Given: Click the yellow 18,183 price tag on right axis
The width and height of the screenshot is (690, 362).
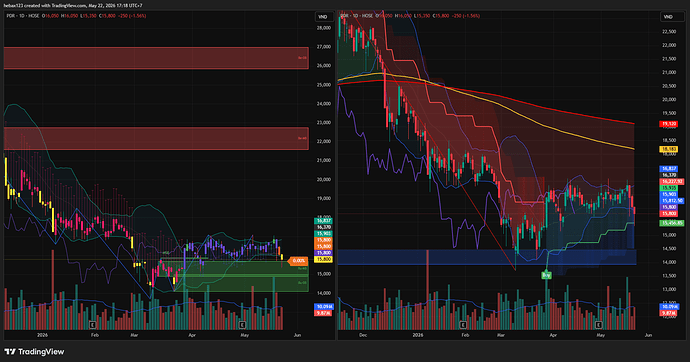Looking at the screenshot, I should 668,150.
